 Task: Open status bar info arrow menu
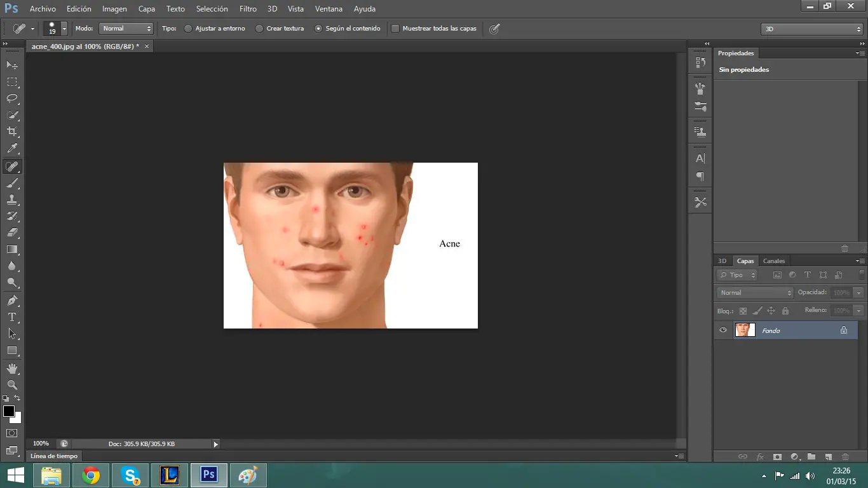pos(215,444)
